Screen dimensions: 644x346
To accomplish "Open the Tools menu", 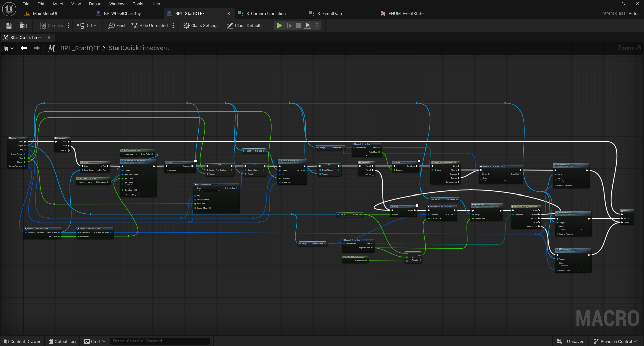I will pyautogui.click(x=138, y=4).
